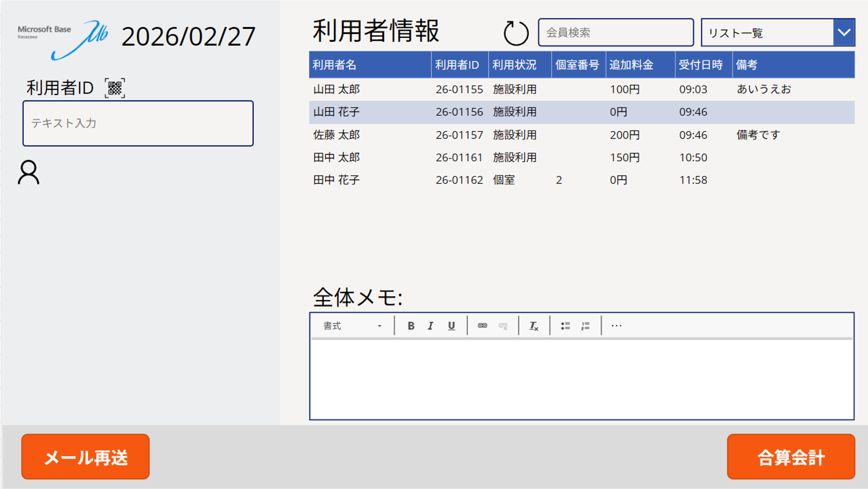
Task: Insert a numbered list in memo
Action: (585, 326)
